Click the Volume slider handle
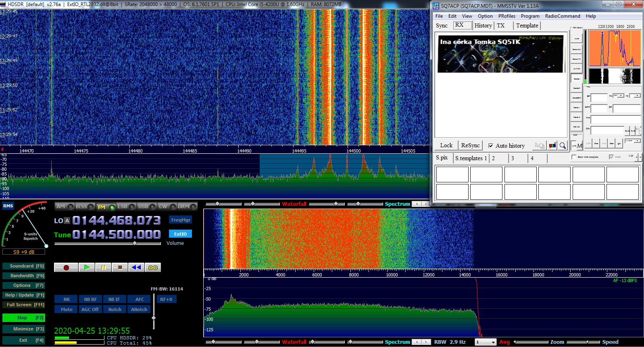 [x=135, y=243]
